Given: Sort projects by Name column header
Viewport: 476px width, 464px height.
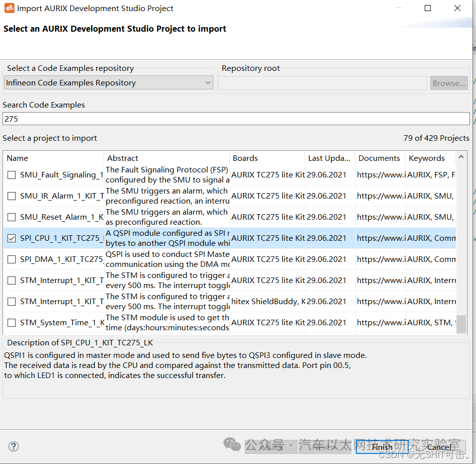Looking at the screenshot, I should pos(53,158).
